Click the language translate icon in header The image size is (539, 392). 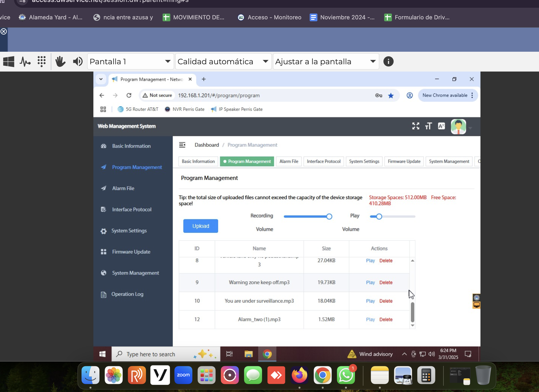click(x=442, y=126)
